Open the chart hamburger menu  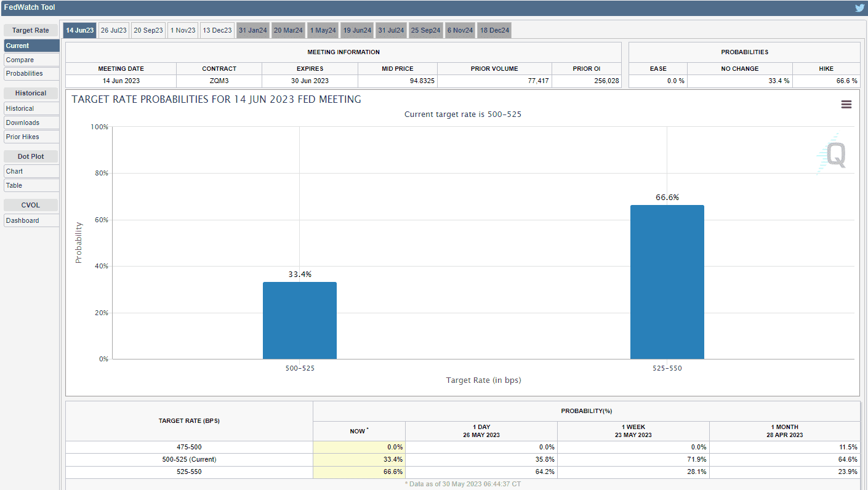click(x=846, y=105)
